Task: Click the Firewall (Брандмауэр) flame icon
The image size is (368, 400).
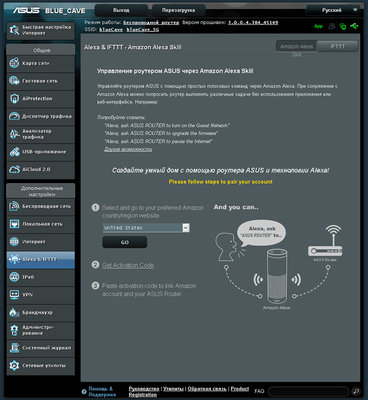Action: [x=13, y=312]
